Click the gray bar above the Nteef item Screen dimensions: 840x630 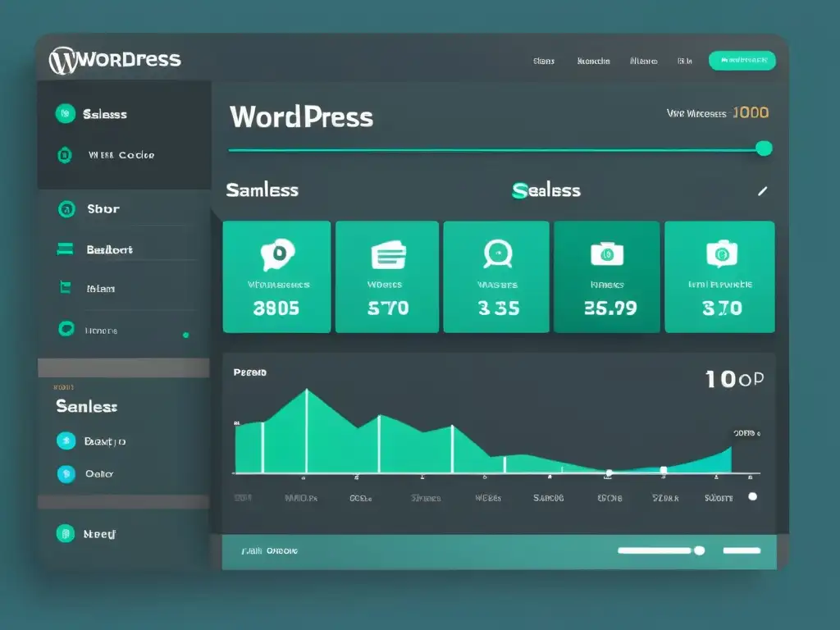pyautogui.click(x=124, y=501)
